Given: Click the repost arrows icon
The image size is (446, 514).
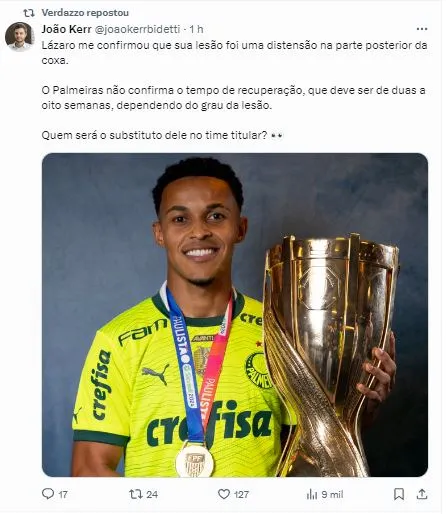Looking at the screenshot, I should coord(136,494).
